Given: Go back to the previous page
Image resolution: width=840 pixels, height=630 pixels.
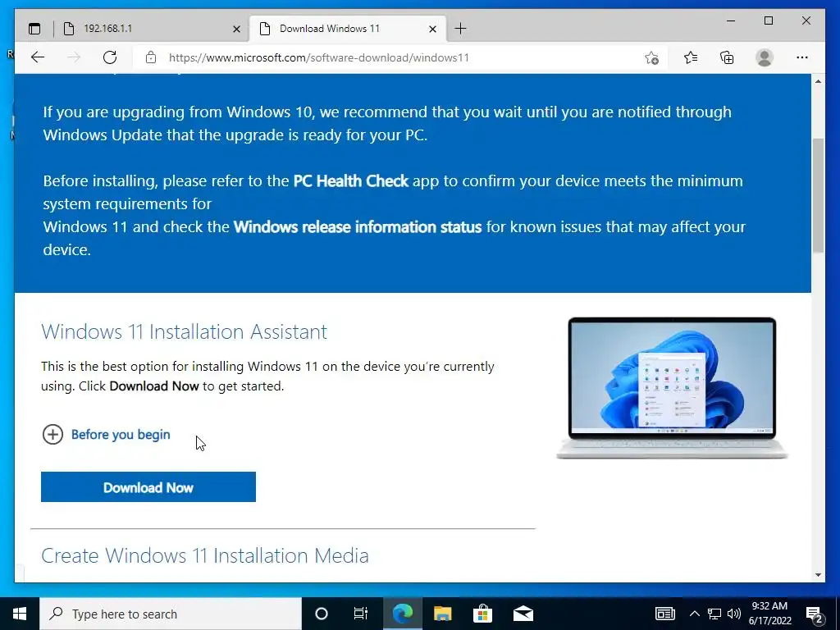Looking at the screenshot, I should click(38, 57).
